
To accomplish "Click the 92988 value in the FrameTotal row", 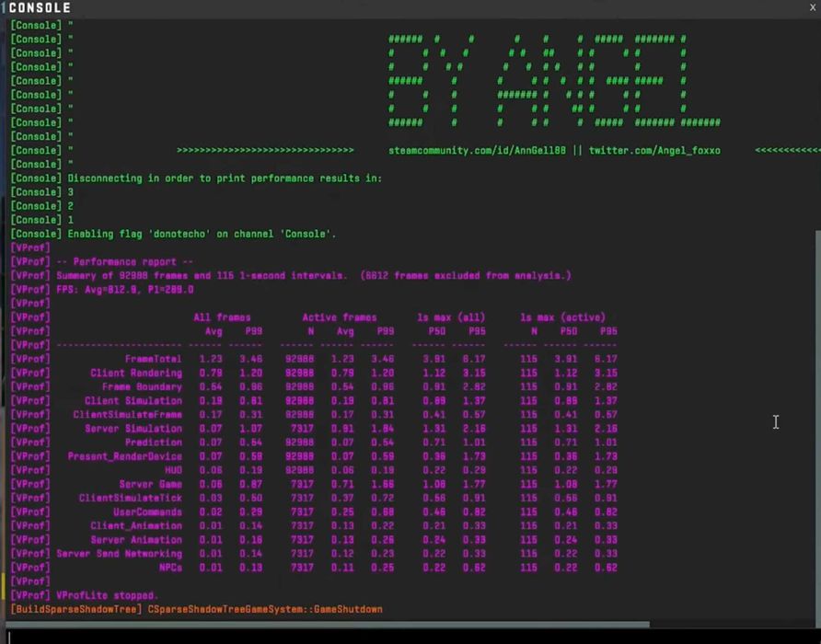I will [x=299, y=359].
